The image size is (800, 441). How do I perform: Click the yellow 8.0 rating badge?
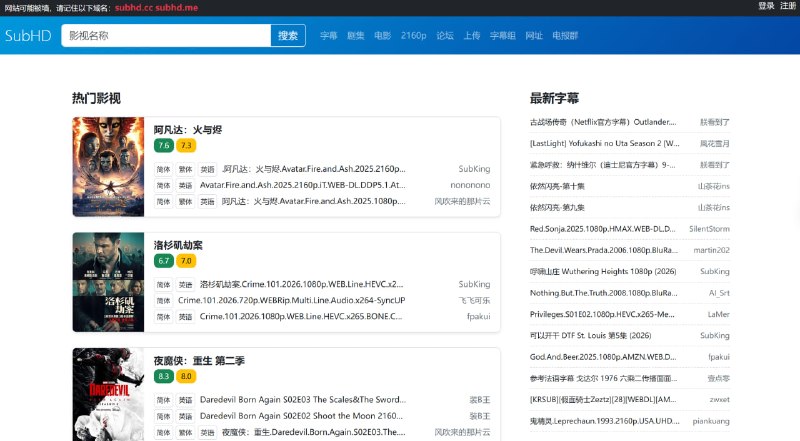186,376
